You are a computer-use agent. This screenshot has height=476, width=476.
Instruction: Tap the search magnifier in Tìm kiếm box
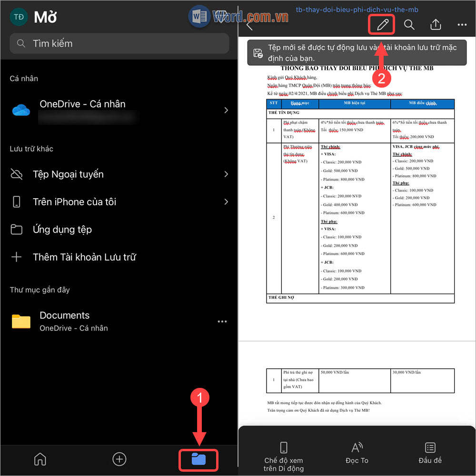coord(21,43)
